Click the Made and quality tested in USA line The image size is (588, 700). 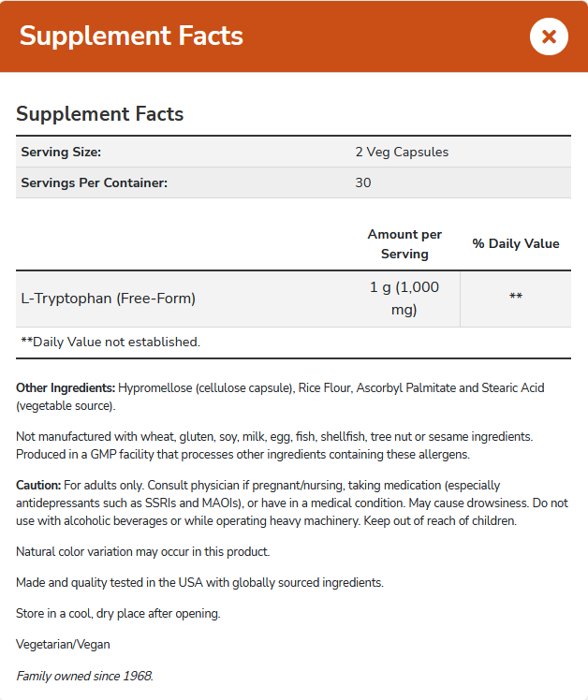tap(199, 582)
